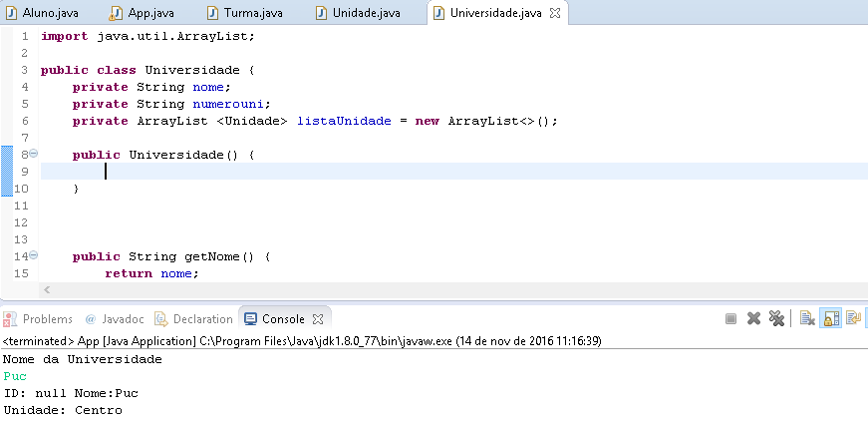Click console line 'Nome da Universidade'
The height and width of the screenshot is (423, 868).
pos(83,359)
